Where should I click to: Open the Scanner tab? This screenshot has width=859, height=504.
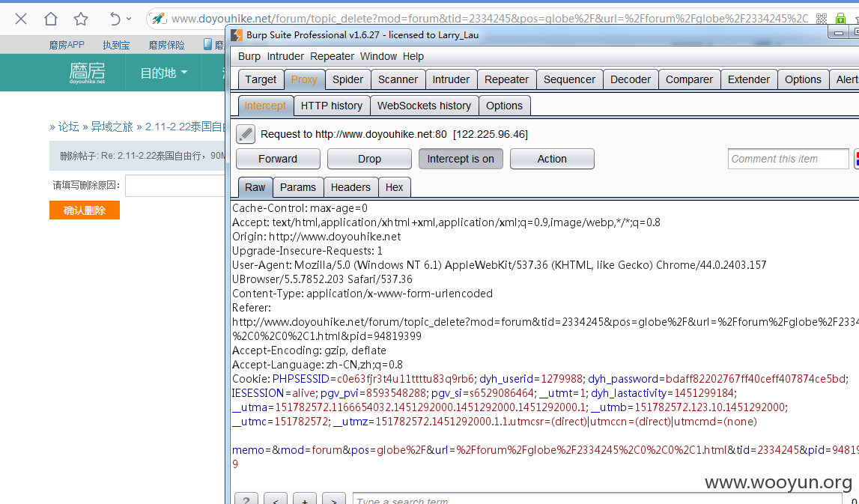(398, 79)
